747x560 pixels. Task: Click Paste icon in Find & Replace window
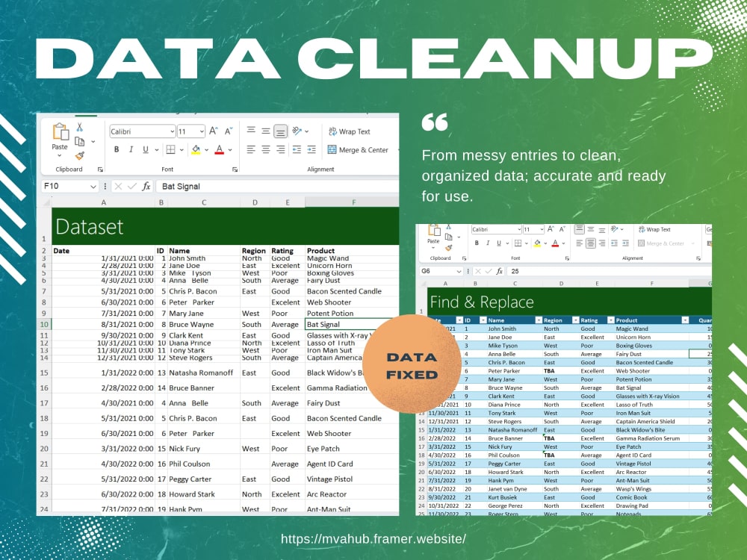click(434, 230)
